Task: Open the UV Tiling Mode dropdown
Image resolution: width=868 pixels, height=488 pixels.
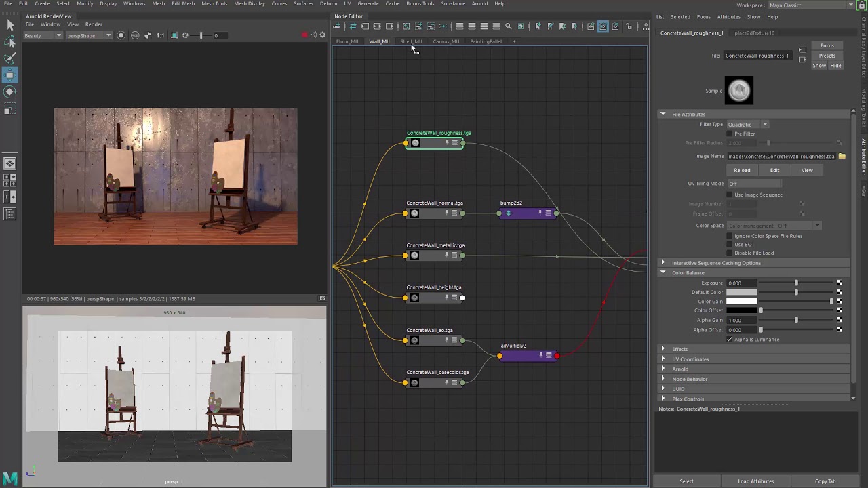Action: pos(754,184)
